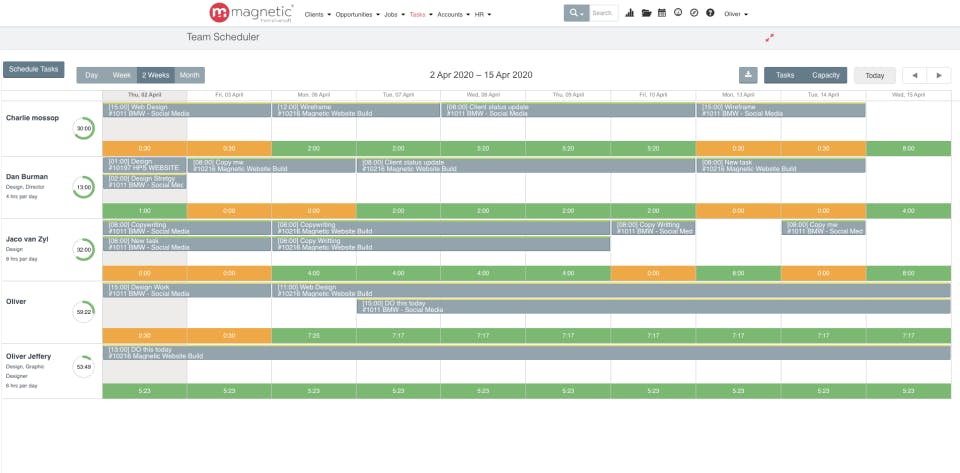Screen dimensions: 960x473
Task: Open the bar chart reports icon
Action: tap(629, 13)
